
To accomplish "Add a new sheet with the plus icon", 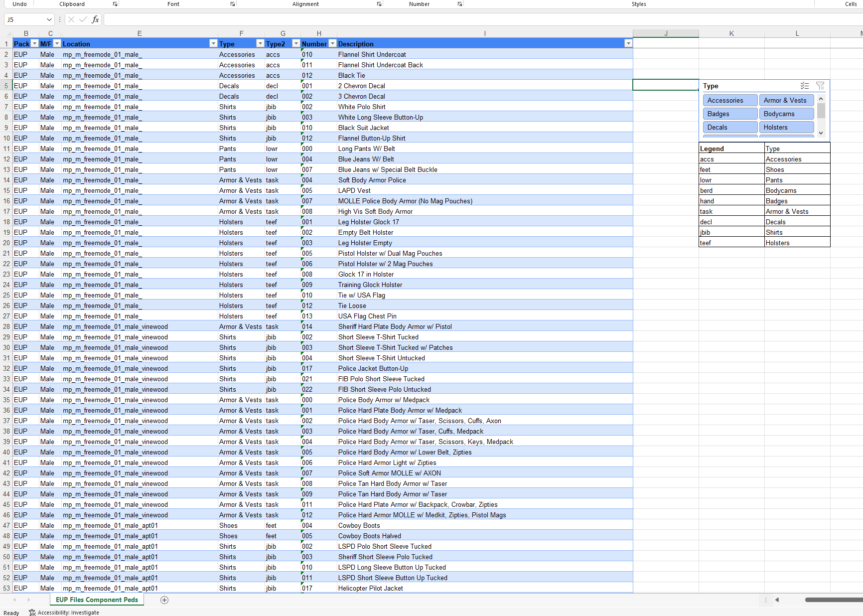I will coord(164,600).
